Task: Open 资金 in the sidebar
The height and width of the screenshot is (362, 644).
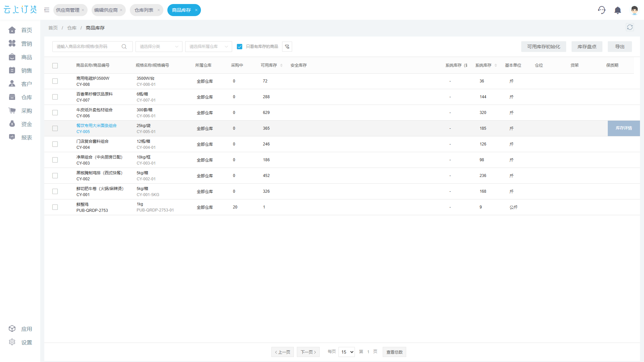Action: tap(20, 124)
